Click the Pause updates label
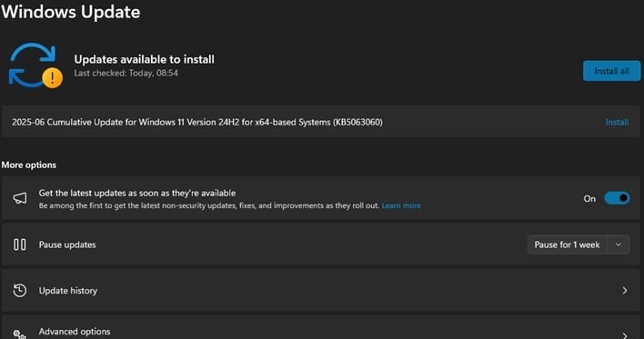This screenshot has height=339, width=644. (x=67, y=244)
